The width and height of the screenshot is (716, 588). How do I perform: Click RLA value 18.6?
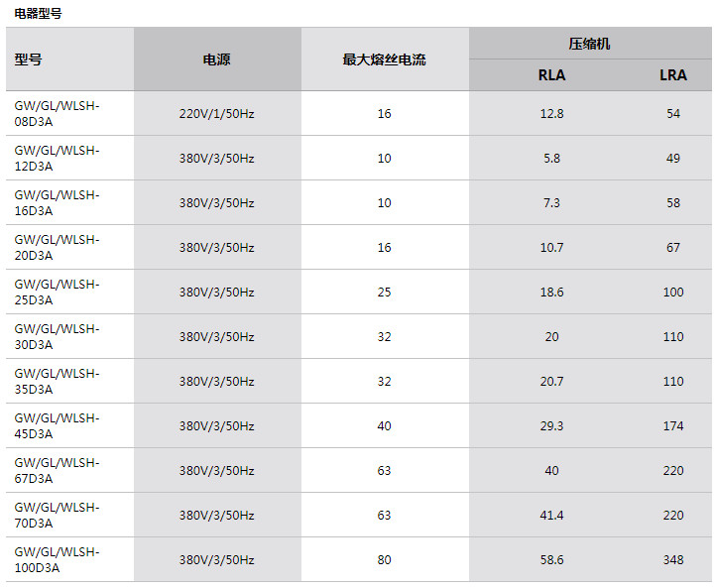tap(551, 293)
